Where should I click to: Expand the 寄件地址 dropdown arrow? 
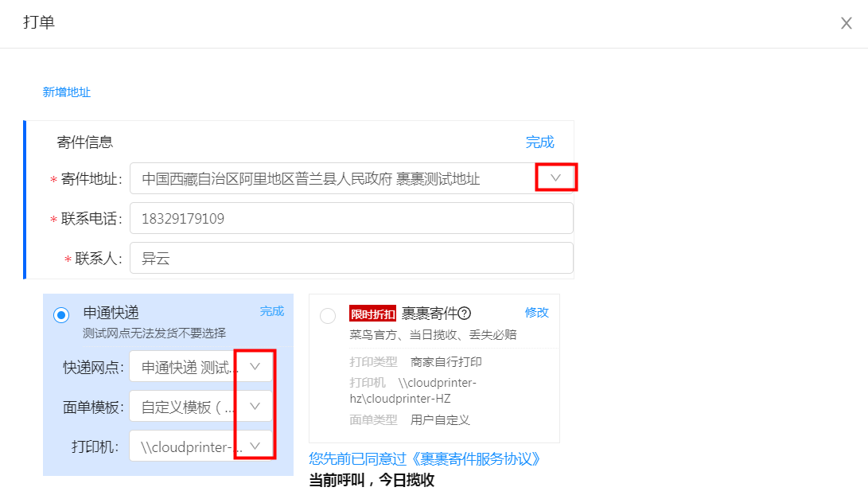555,178
